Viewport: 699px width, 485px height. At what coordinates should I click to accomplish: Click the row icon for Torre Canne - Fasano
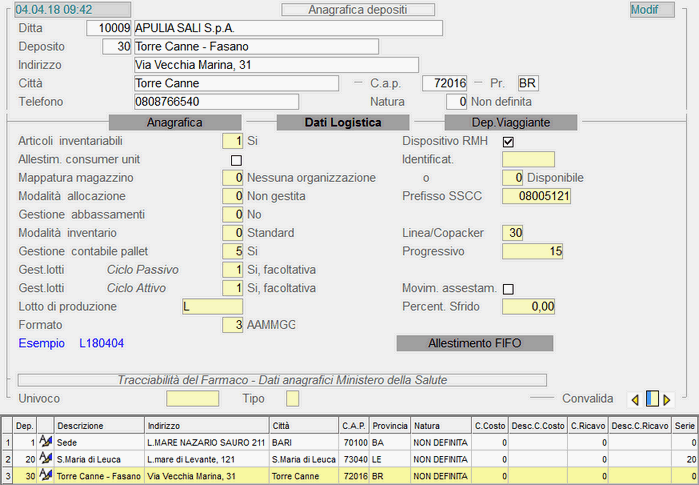tap(45, 475)
